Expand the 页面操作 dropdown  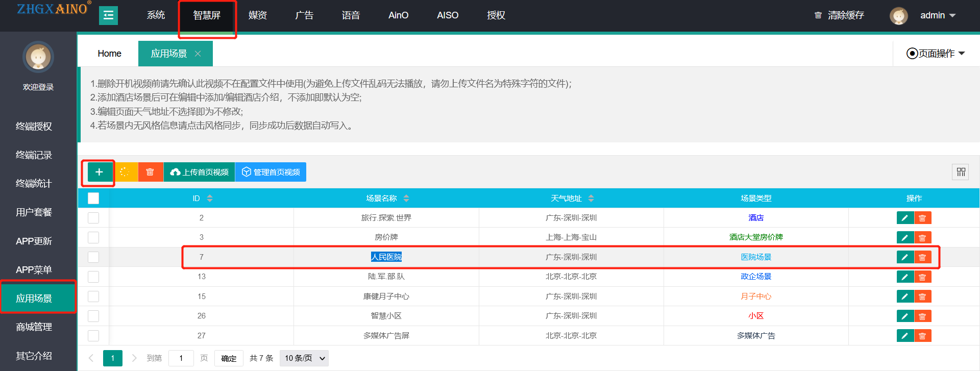click(x=936, y=54)
